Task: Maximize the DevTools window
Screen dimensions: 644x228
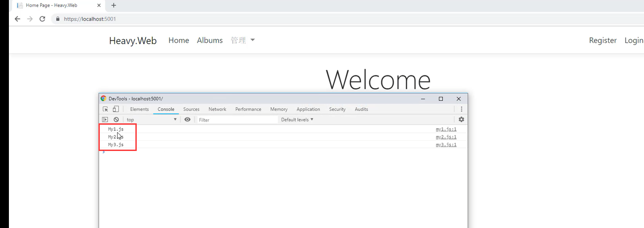Action: [440, 99]
